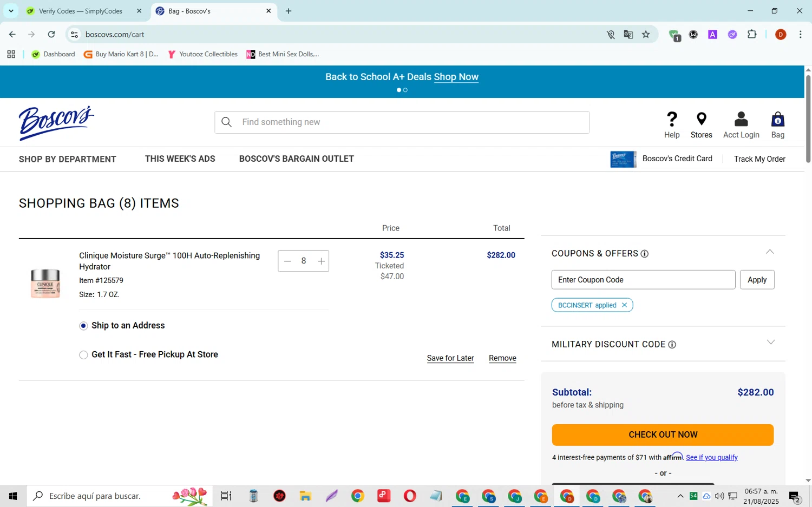Expand the Military Discount Code section
812x507 pixels.
click(x=771, y=343)
